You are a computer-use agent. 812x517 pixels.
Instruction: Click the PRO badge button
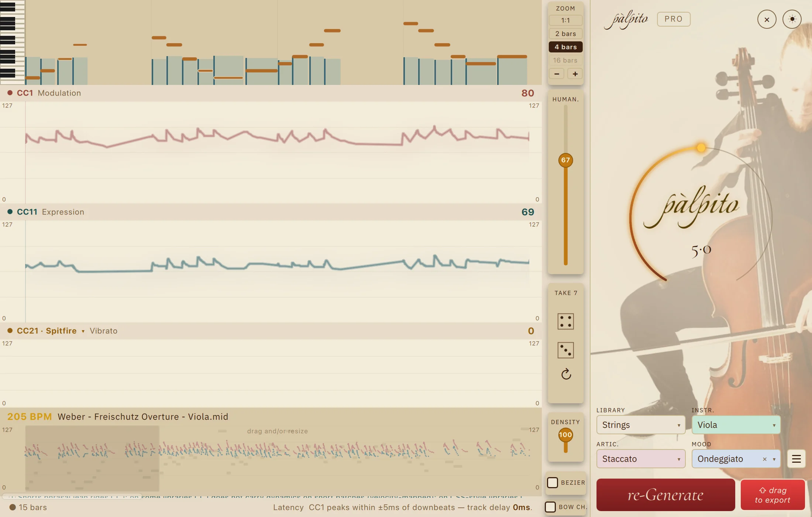(674, 19)
